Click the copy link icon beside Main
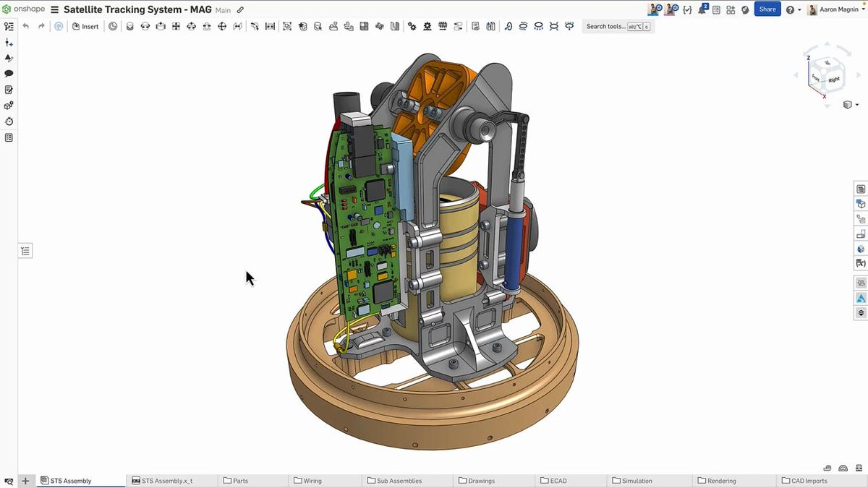This screenshot has height=488, width=868. coord(241,10)
